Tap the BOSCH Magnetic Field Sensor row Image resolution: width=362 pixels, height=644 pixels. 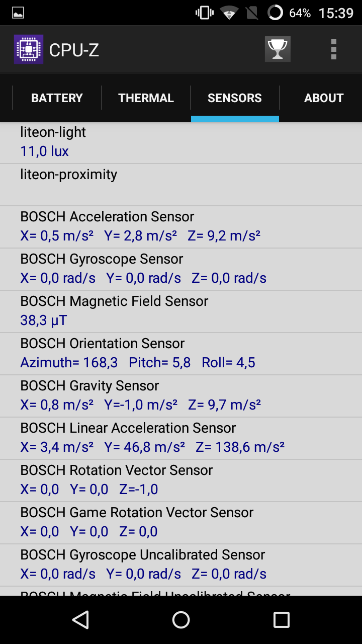click(x=181, y=311)
